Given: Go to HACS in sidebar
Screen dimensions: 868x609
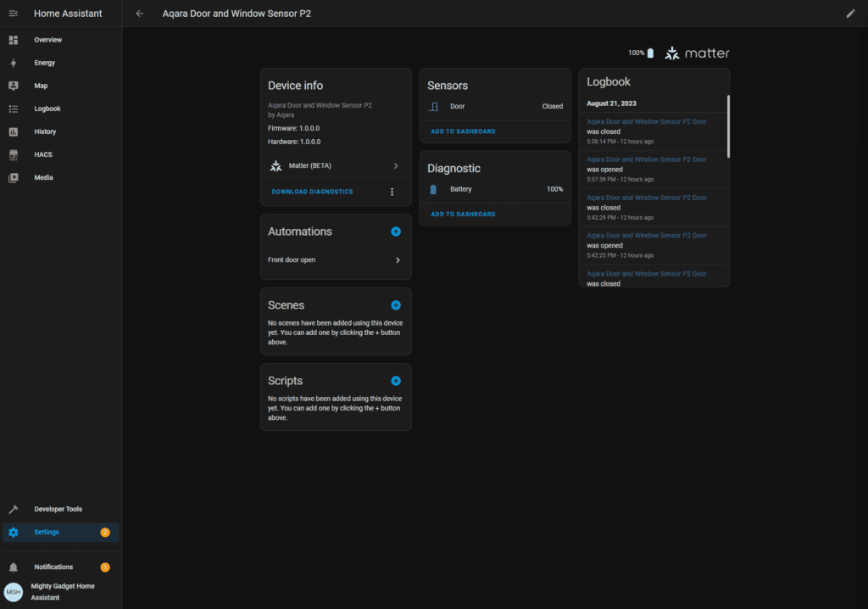Looking at the screenshot, I should click(x=43, y=154).
